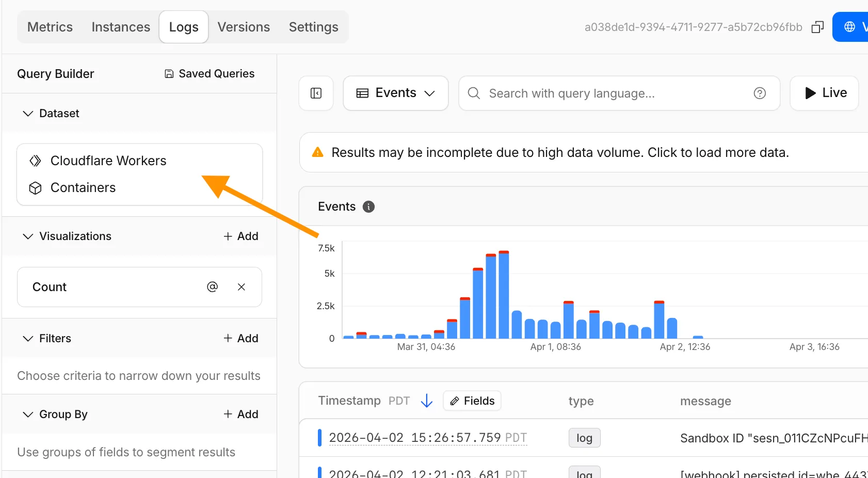Add a new filter

tap(241, 338)
